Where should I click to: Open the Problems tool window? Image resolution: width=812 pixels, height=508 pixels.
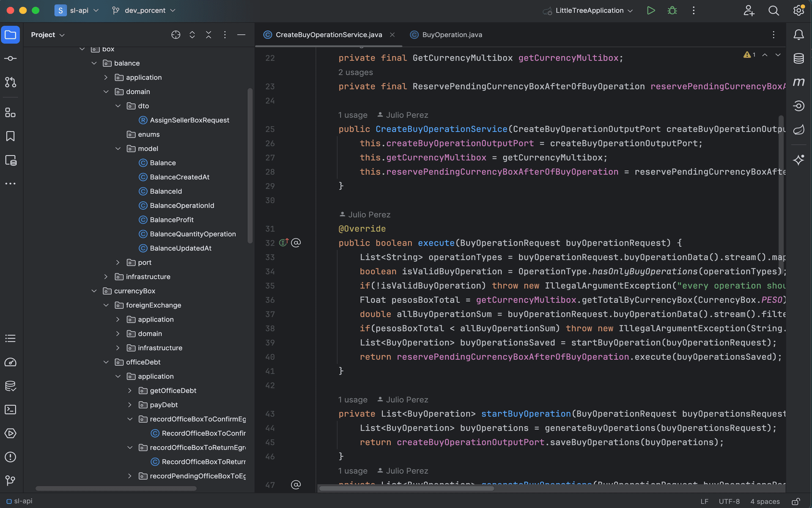(11, 457)
